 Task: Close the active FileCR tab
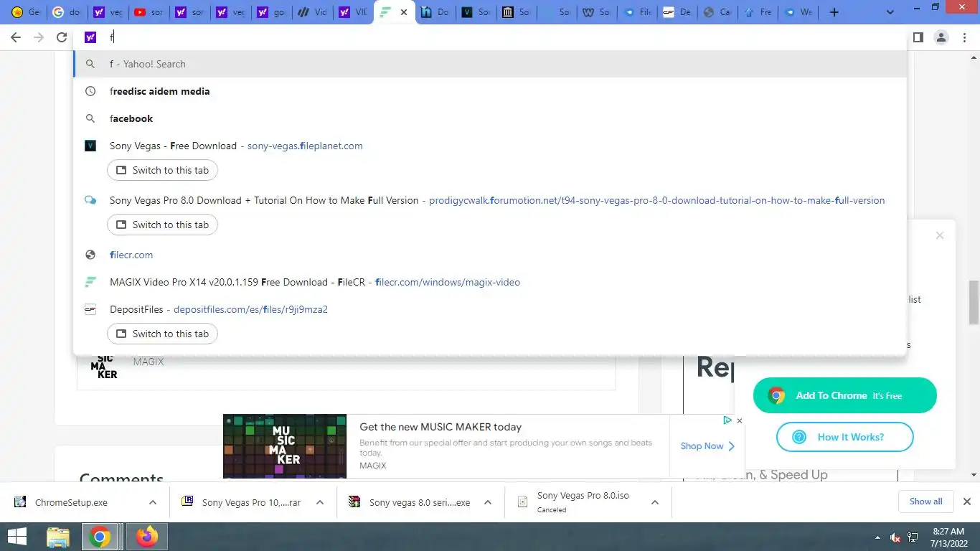tap(404, 12)
